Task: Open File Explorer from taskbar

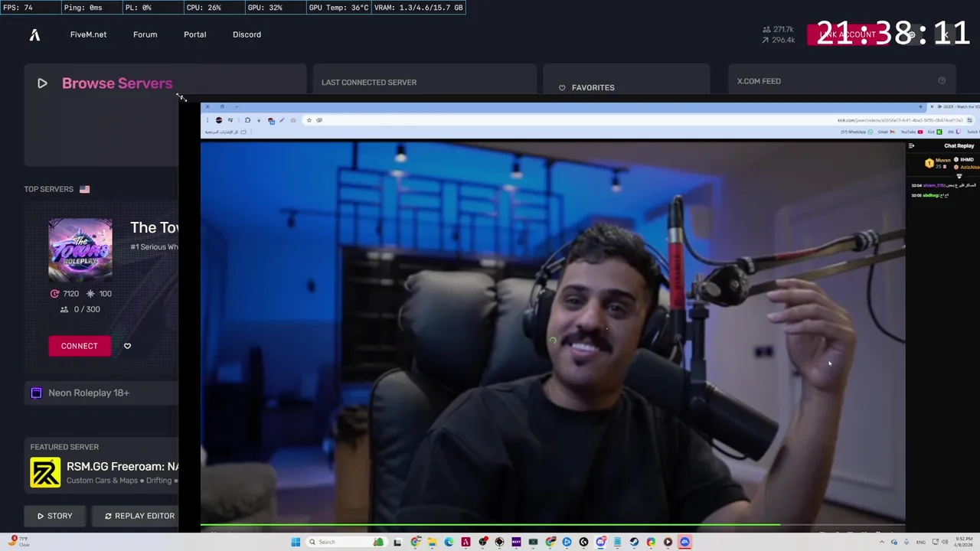Action: [432, 542]
